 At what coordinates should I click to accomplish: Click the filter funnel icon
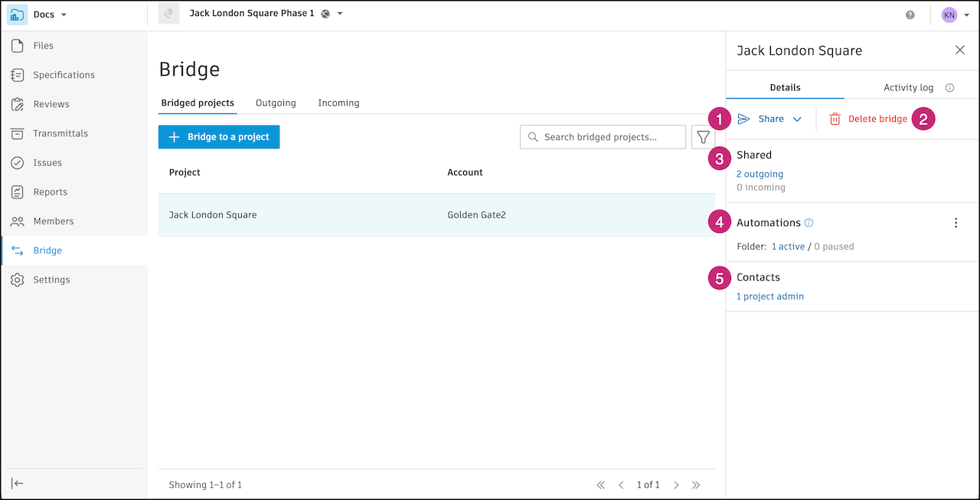pyautogui.click(x=703, y=137)
